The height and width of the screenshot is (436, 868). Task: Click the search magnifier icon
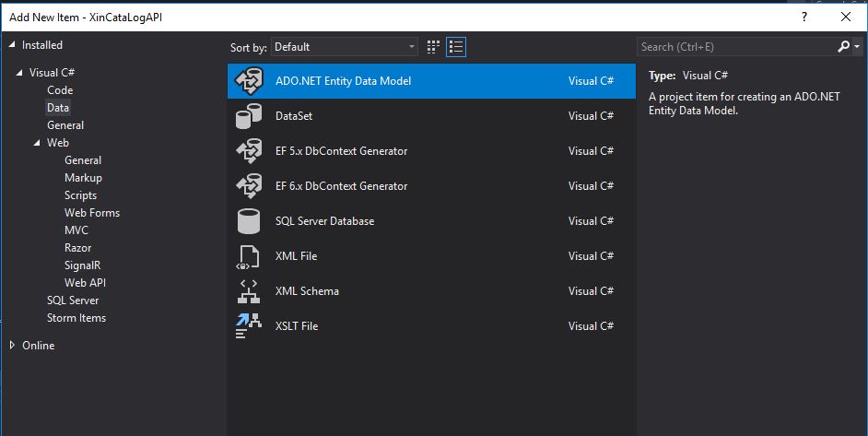(843, 47)
